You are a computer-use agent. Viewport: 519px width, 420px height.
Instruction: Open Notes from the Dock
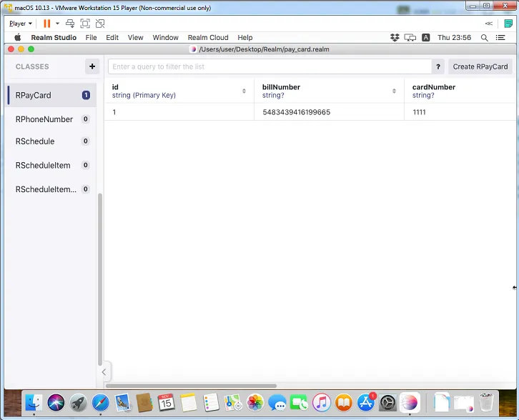pos(188,402)
